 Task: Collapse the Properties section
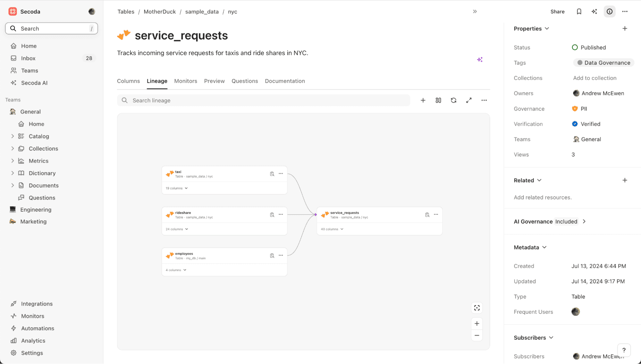pyautogui.click(x=531, y=29)
